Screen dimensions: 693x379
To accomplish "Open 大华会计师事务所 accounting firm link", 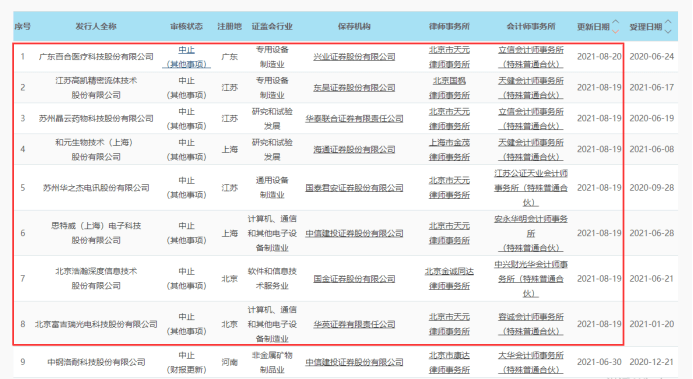I will [x=531, y=363].
